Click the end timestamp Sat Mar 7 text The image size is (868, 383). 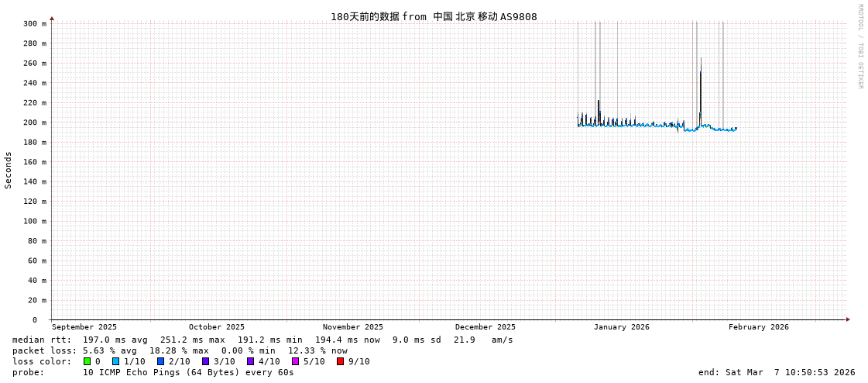click(776, 372)
